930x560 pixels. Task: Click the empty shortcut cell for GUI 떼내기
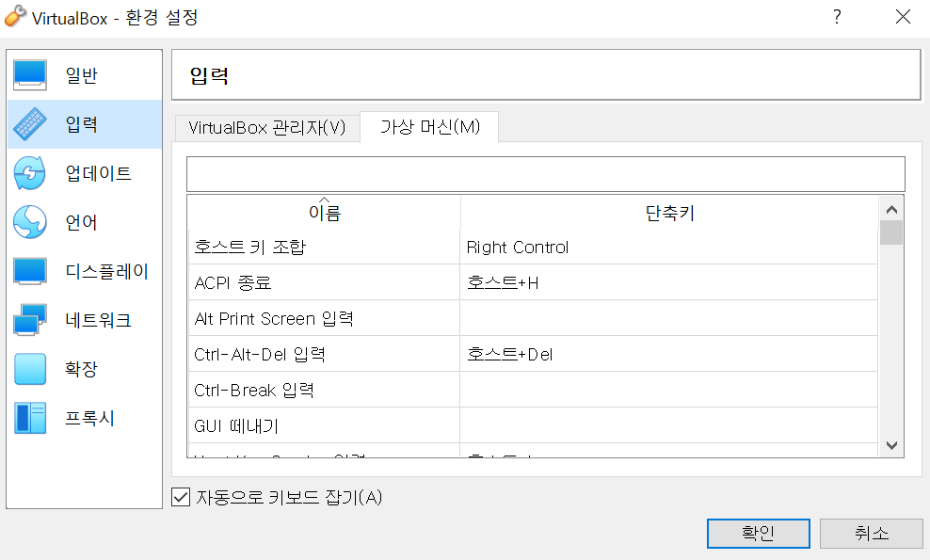click(x=668, y=425)
